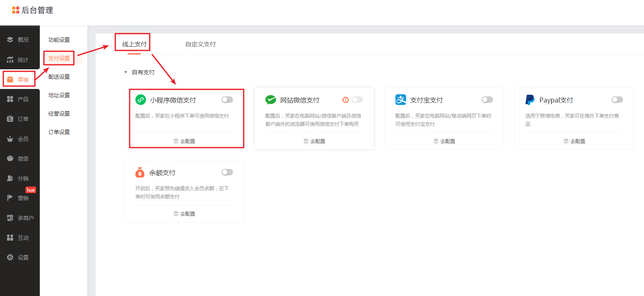
Task: Open 订单设置 submenu item
Action: (x=59, y=132)
